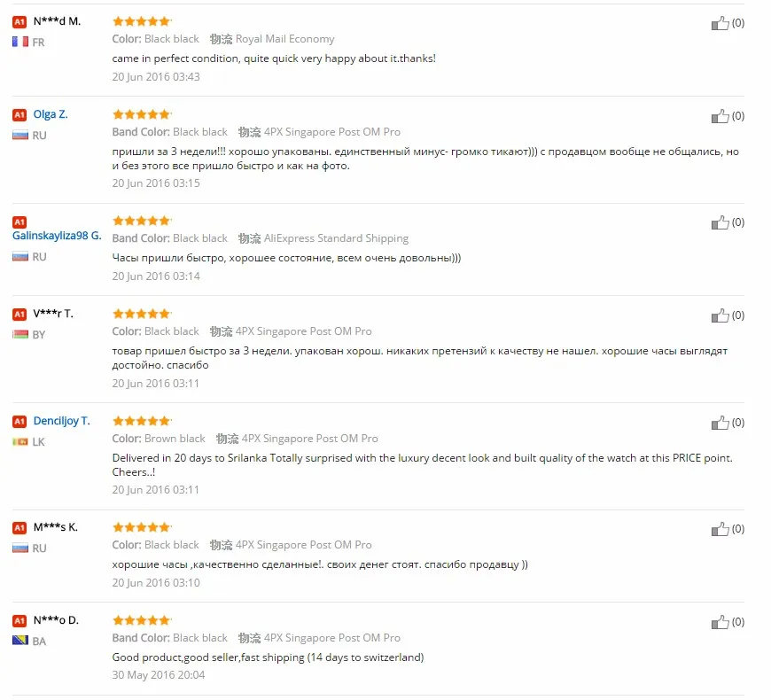Click thumbs-up on N***o D.'s review

(720, 622)
